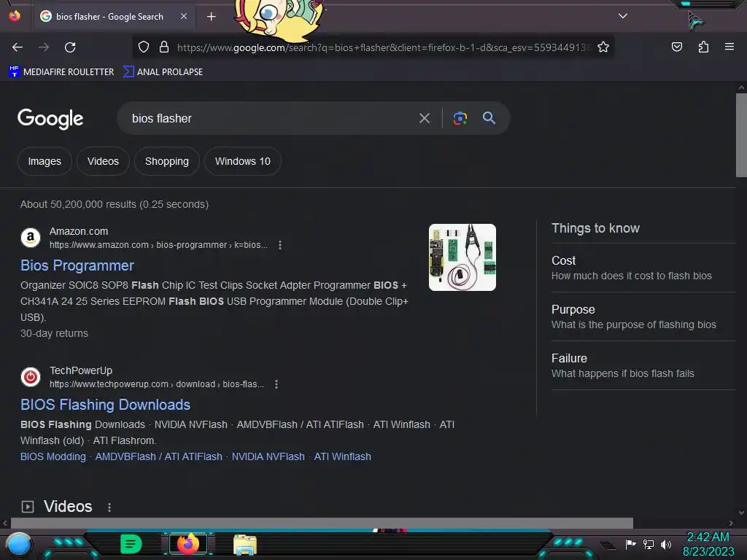Screen dimensions: 747x560
Task: Click the vertical scrollbar thumb
Action: pyautogui.click(x=741, y=135)
